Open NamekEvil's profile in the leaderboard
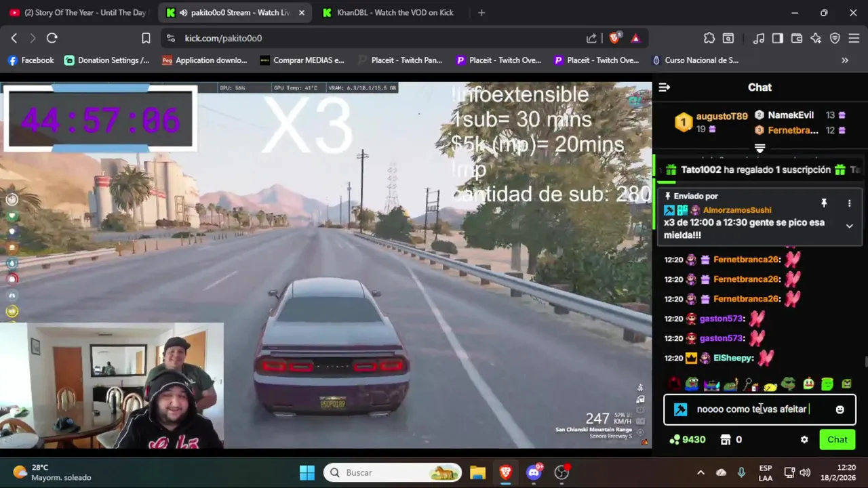 [791, 115]
